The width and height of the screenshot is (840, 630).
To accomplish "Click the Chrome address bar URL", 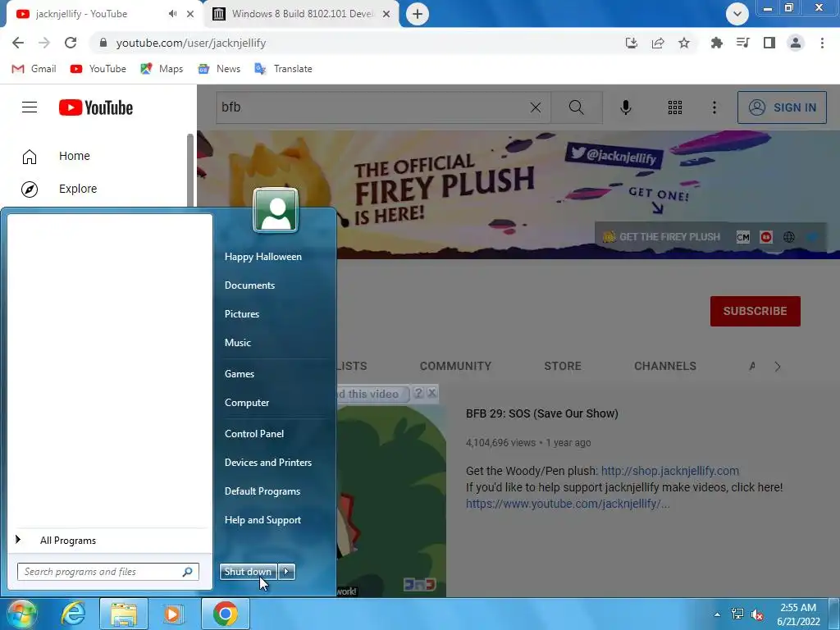I will point(190,43).
